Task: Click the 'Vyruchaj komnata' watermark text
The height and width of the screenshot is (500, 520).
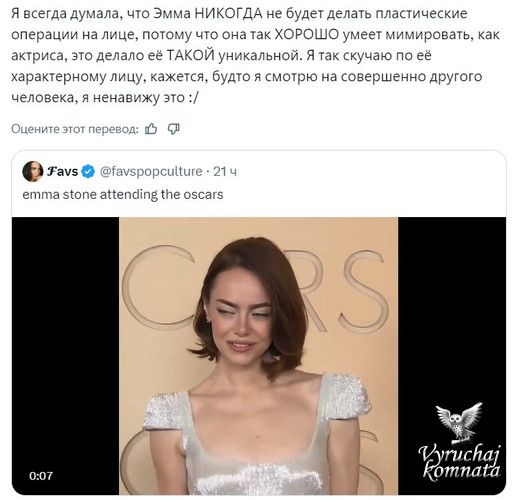Action: 459,462
